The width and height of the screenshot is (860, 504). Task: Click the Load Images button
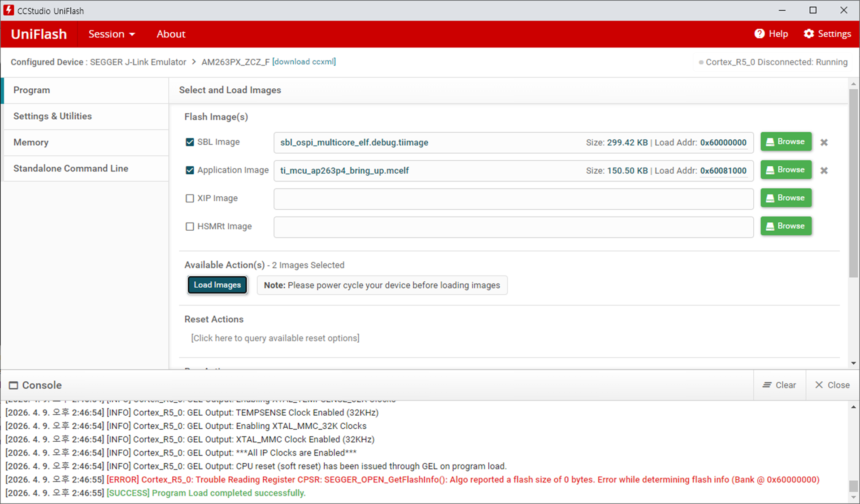217,285
